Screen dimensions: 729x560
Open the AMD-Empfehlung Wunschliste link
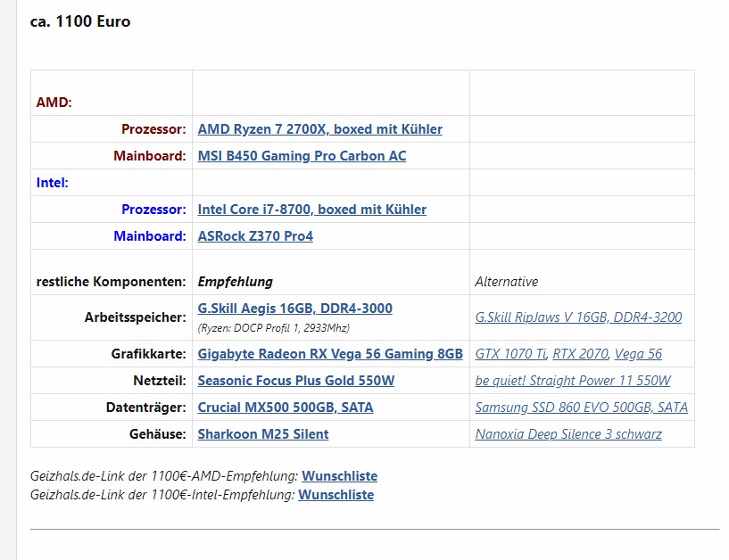[x=339, y=476]
